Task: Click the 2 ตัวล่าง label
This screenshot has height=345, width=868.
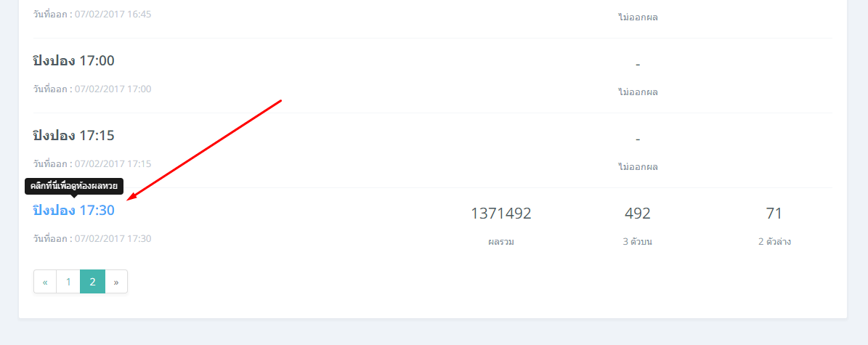Action: pyautogui.click(x=774, y=242)
